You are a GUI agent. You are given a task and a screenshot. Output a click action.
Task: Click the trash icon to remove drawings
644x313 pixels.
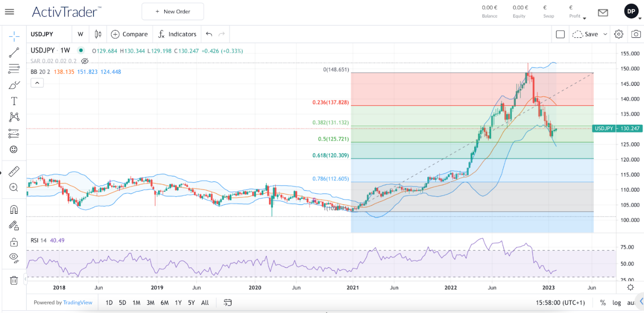pos(14,280)
